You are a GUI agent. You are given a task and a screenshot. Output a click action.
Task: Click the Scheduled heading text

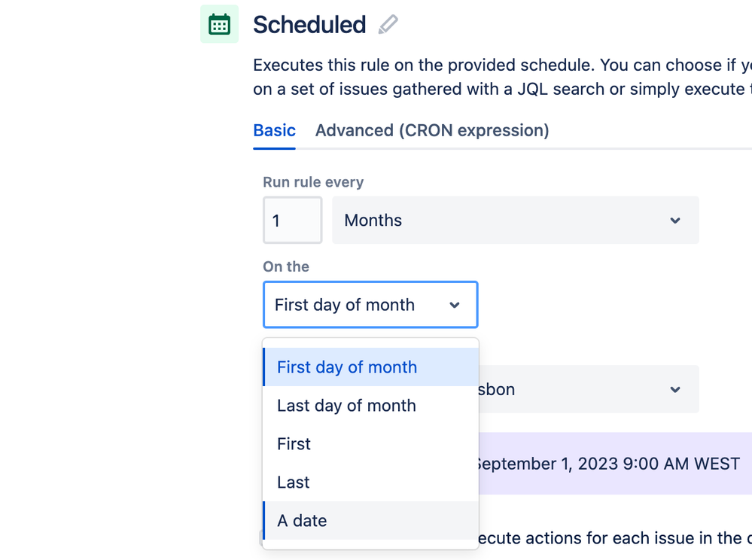(x=309, y=24)
